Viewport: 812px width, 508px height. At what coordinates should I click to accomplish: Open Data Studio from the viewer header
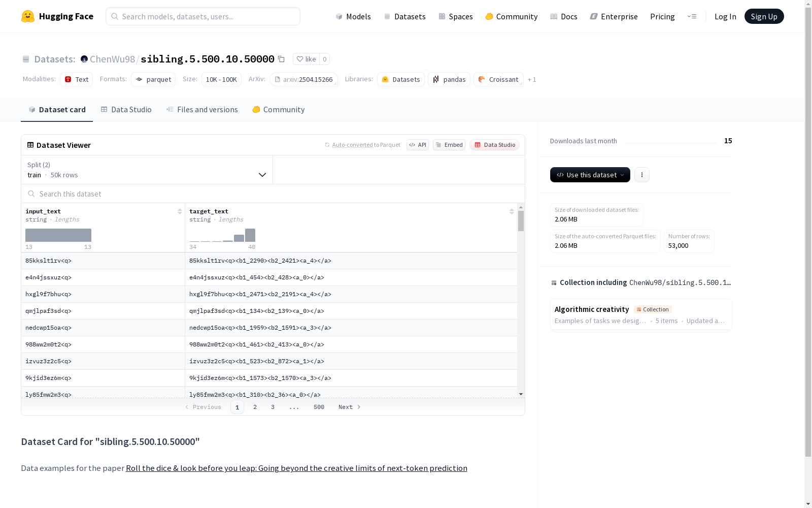pos(495,145)
